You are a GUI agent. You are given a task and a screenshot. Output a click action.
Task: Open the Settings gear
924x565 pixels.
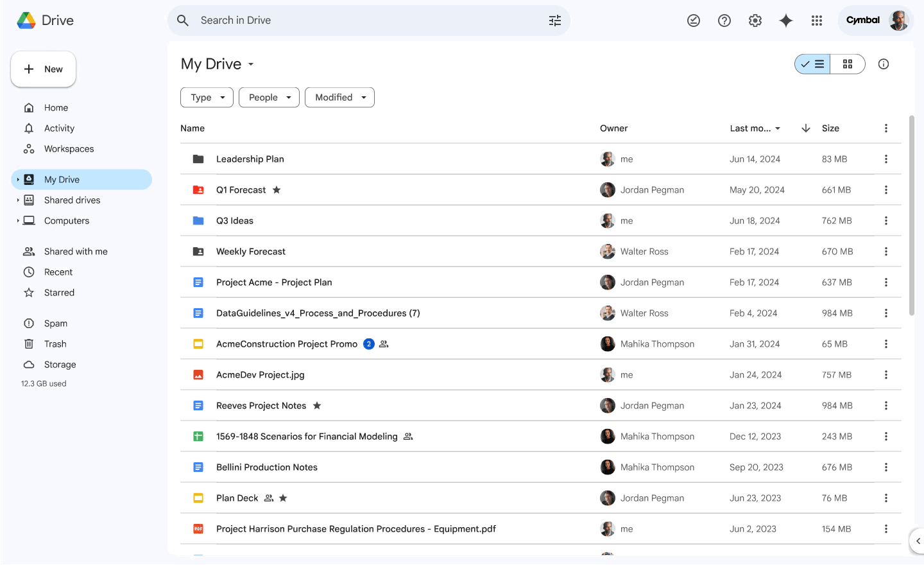coord(755,21)
